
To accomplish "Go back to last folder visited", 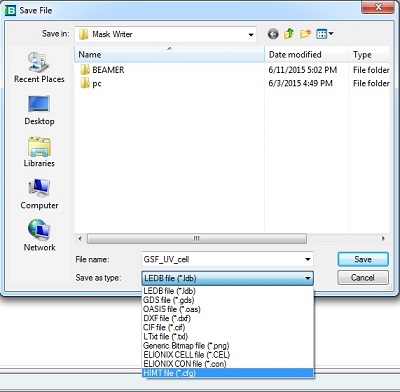I will click(x=273, y=34).
